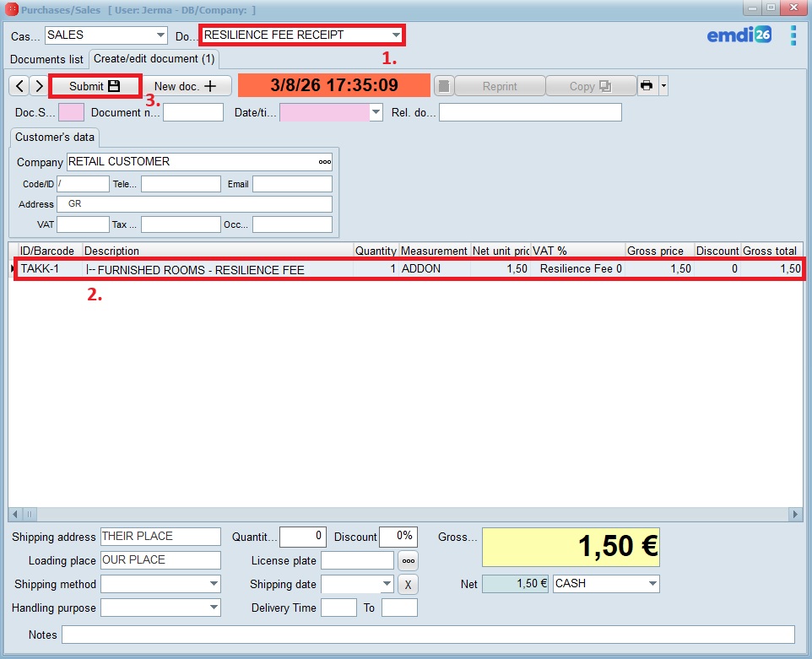This screenshot has width=812, height=659.
Task: Open the Date/time dropdown
Action: [x=376, y=112]
